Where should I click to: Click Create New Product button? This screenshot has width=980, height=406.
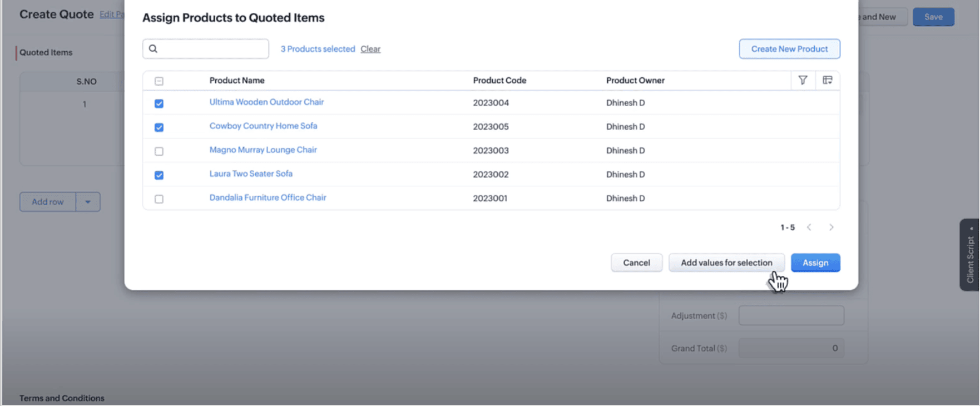click(789, 49)
